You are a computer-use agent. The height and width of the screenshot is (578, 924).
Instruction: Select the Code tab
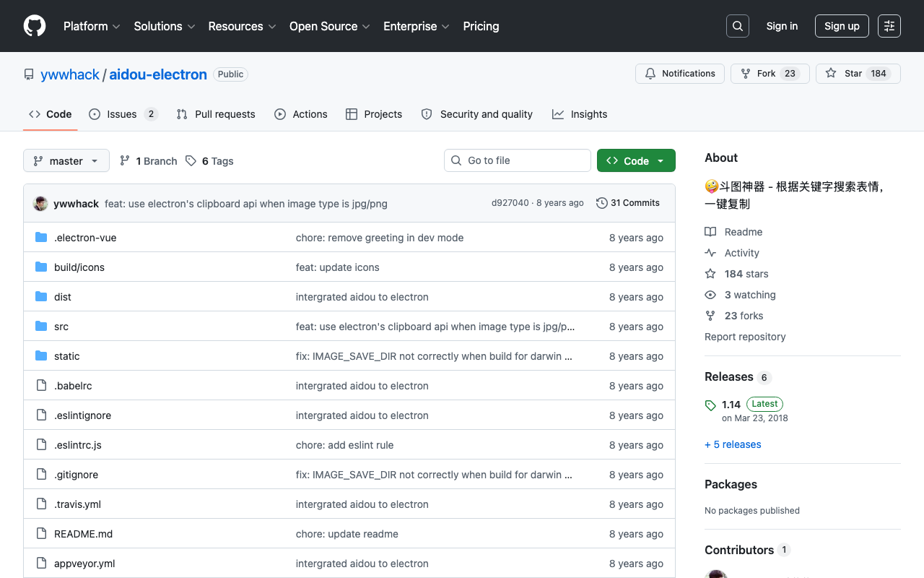51,114
